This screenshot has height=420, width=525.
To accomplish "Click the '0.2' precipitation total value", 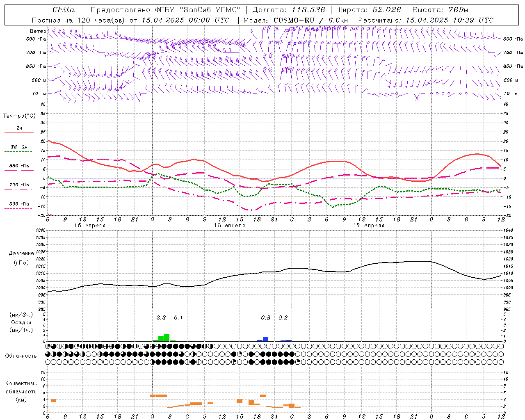I will (283, 318).
